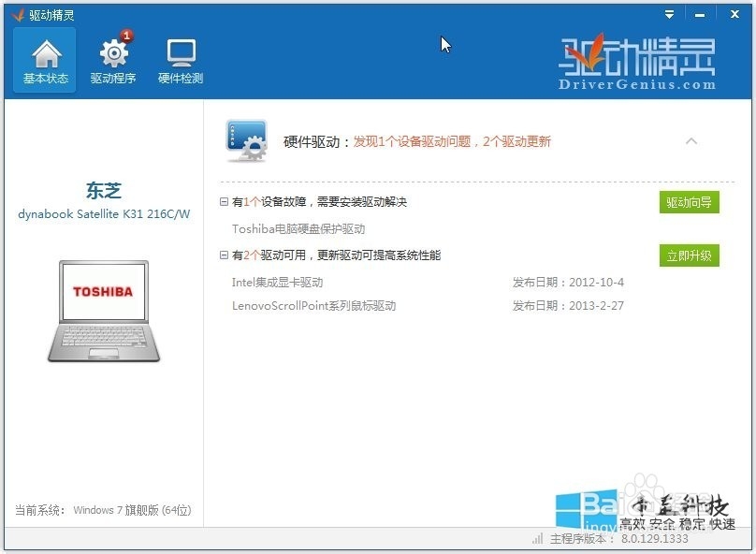This screenshot has width=756, height=554.
Task: Select Intel集成显卡驱动 entry
Action: [277, 282]
